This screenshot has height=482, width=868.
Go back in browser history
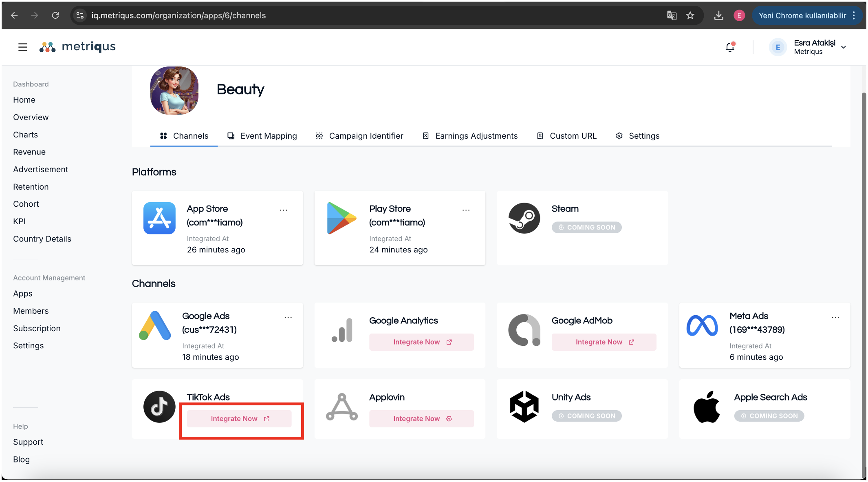click(14, 15)
